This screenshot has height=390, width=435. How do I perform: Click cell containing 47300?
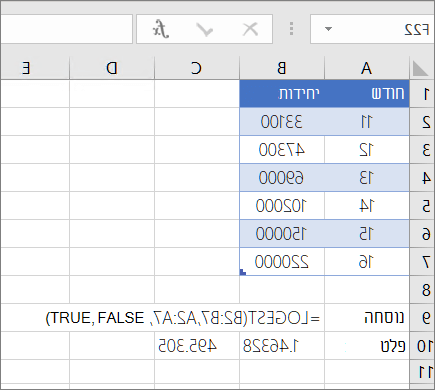click(x=282, y=150)
